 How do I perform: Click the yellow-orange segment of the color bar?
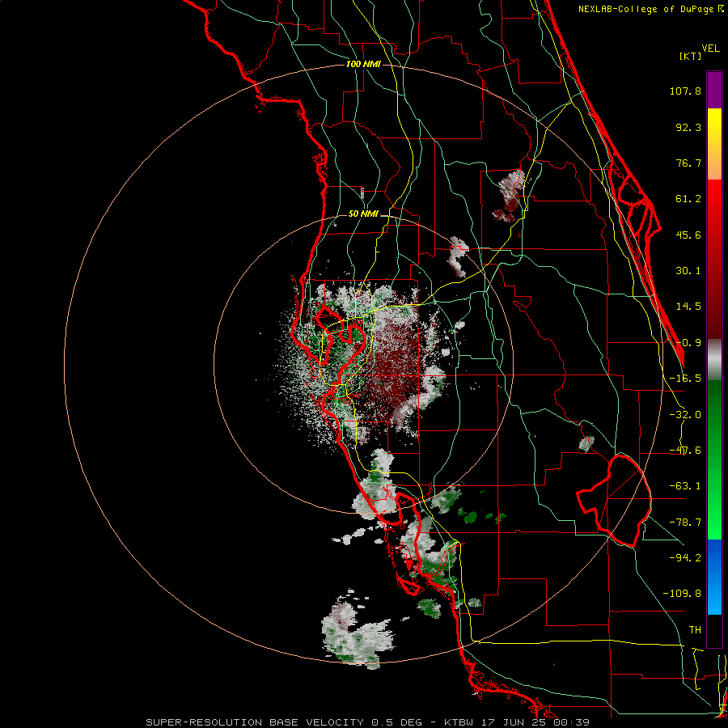tap(714, 144)
